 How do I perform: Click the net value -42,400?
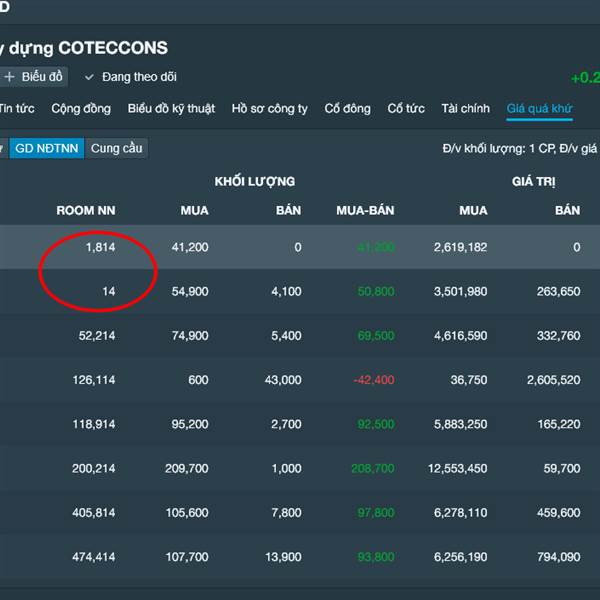(x=374, y=380)
